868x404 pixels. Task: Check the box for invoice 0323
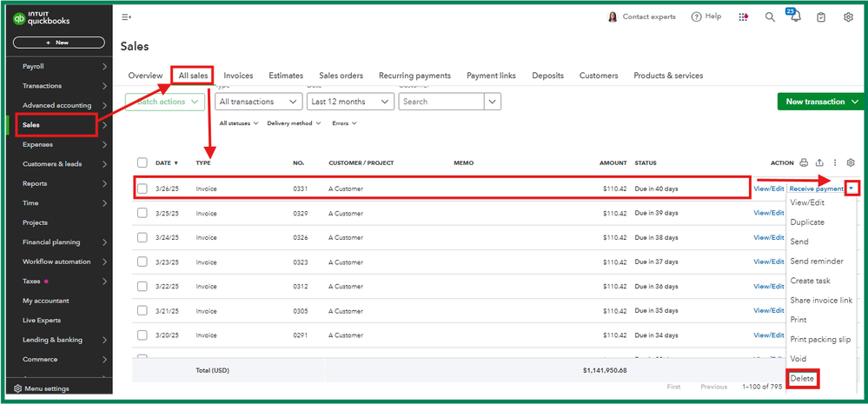click(x=142, y=262)
